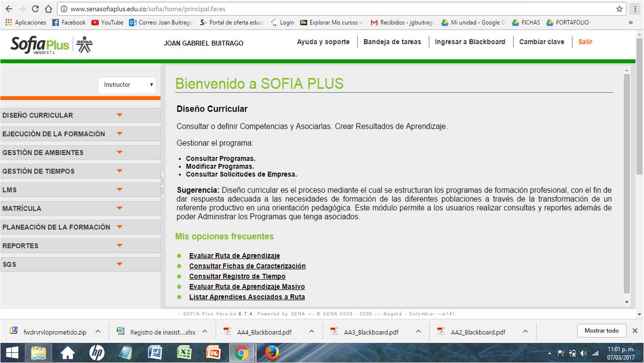Click Salir to log out
The width and height of the screenshot is (644, 363).
pyautogui.click(x=585, y=42)
